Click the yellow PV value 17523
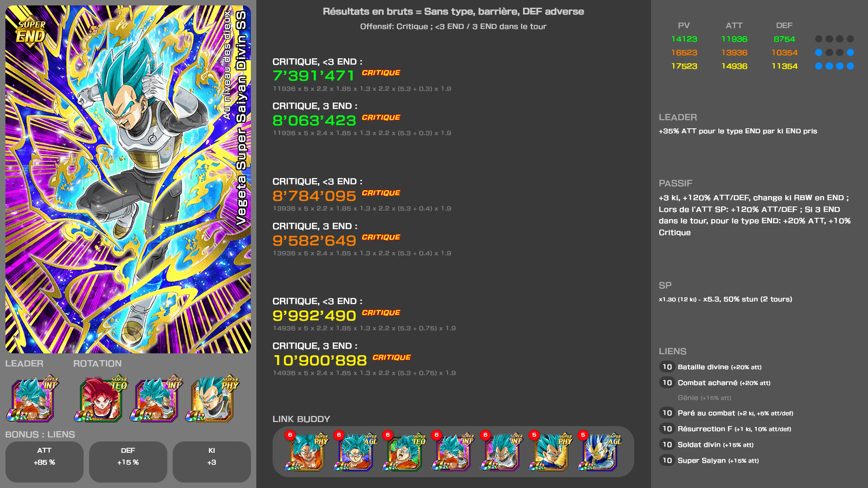Screen dimensions: 868x488 [x=684, y=66]
